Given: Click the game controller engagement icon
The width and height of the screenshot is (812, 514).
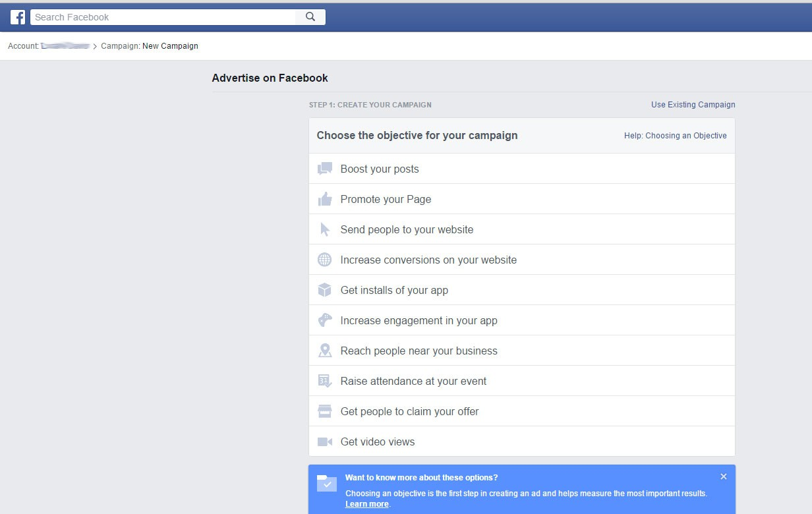Looking at the screenshot, I should coord(325,320).
